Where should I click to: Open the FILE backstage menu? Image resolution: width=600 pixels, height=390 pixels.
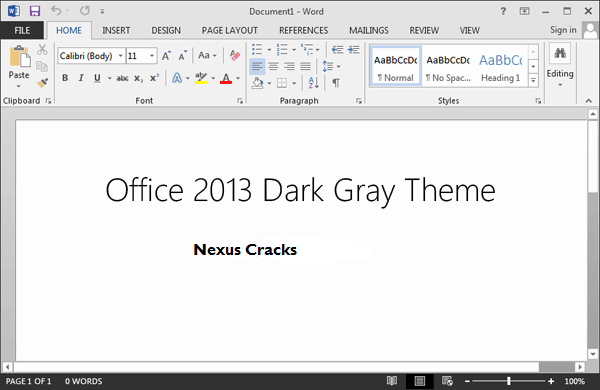[22, 30]
